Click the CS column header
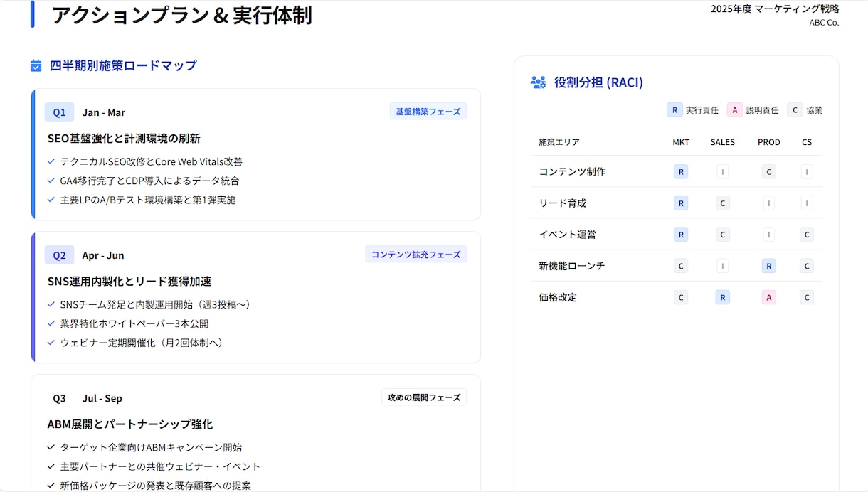The height and width of the screenshot is (492, 868). (807, 142)
